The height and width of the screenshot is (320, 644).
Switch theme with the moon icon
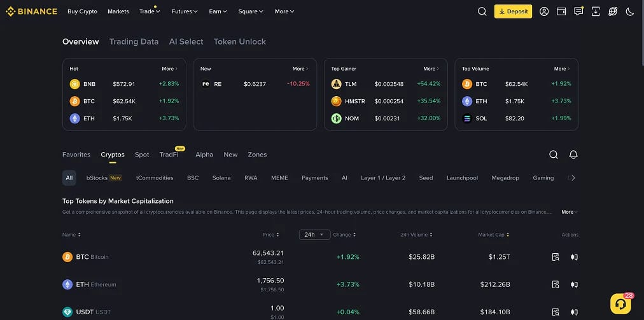[x=630, y=11]
